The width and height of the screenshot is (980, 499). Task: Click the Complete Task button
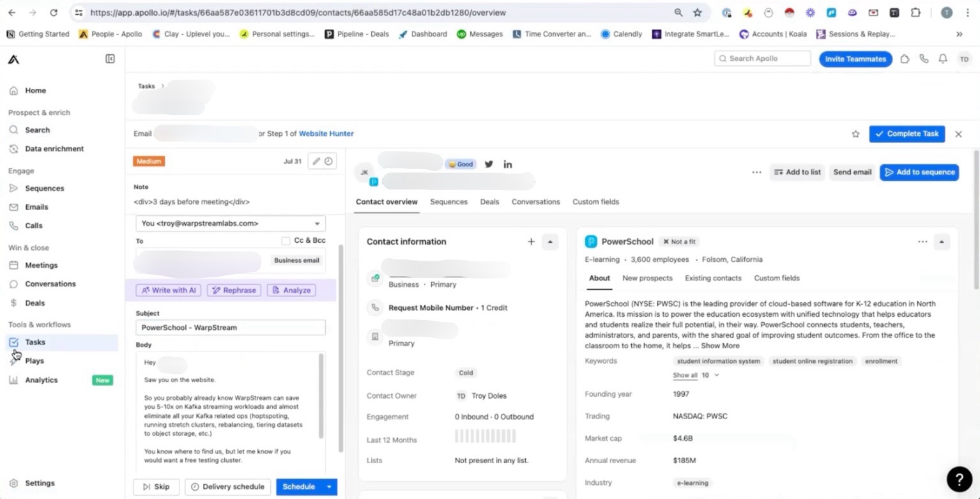click(x=907, y=134)
